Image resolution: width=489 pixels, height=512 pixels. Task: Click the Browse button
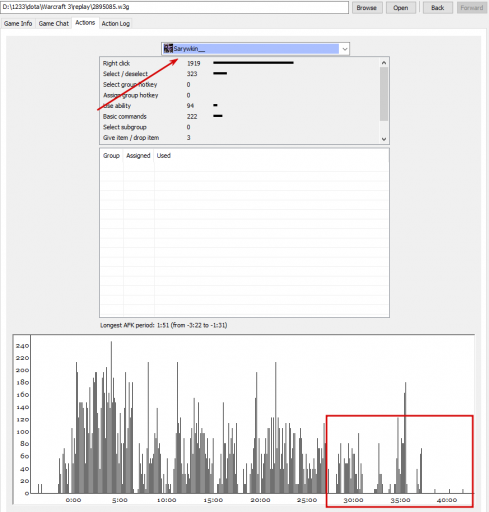click(367, 8)
